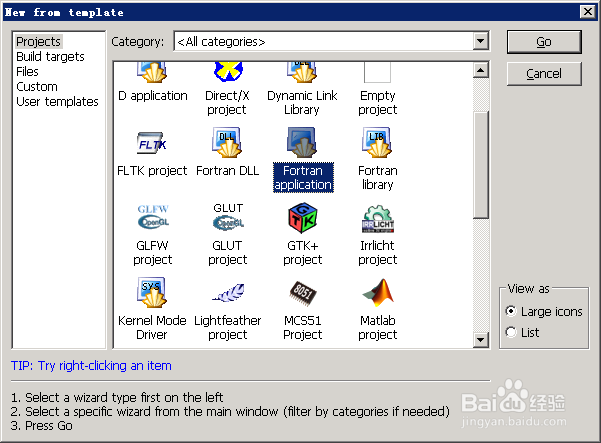The width and height of the screenshot is (601, 443).
Task: Select the Empty project icon
Action: click(x=377, y=72)
